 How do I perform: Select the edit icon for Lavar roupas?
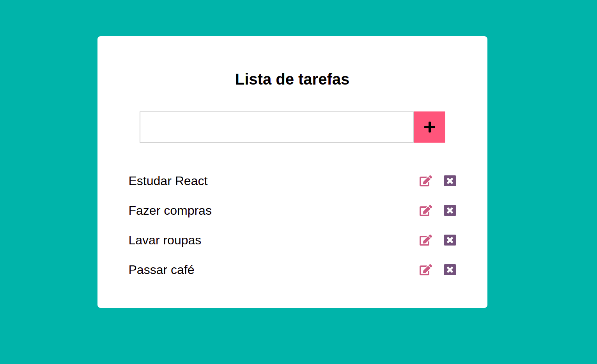[425, 240]
